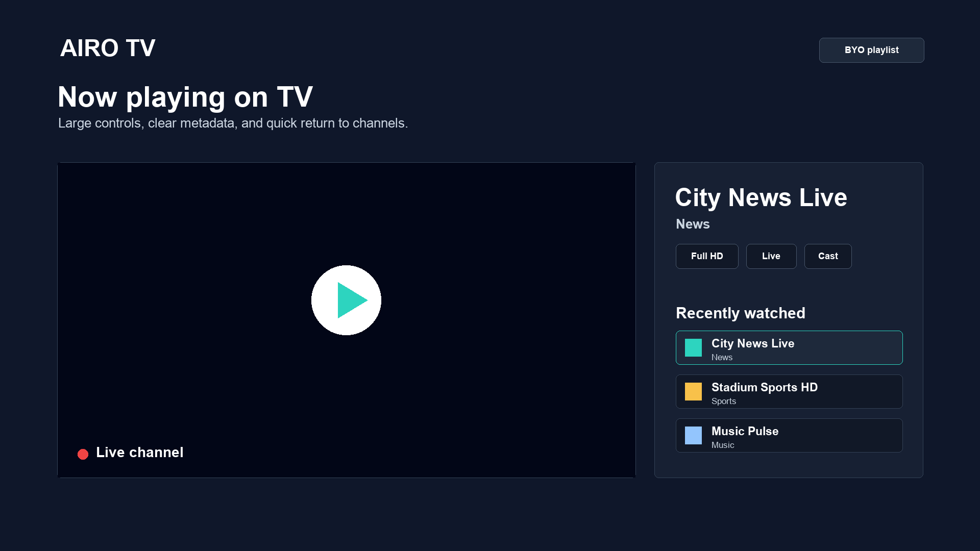980x551 pixels.
Task: Click the 'Live channel' label in the player
Action: (139, 453)
